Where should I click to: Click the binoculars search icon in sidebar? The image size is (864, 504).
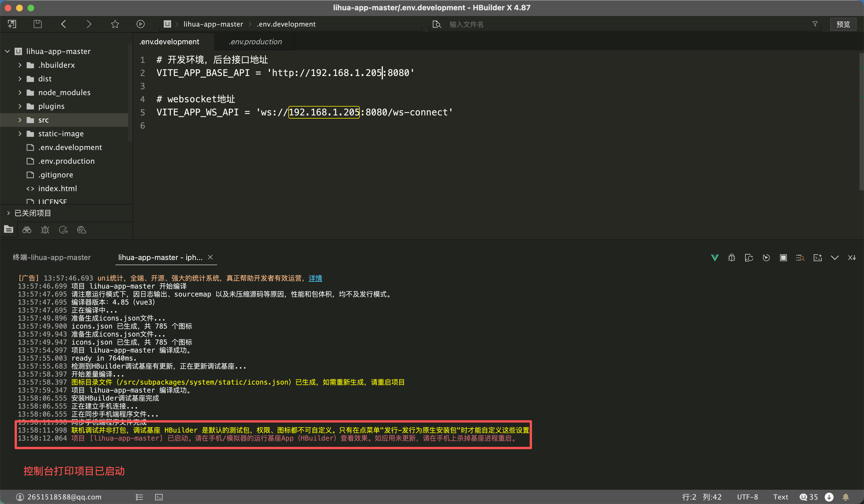[27, 230]
